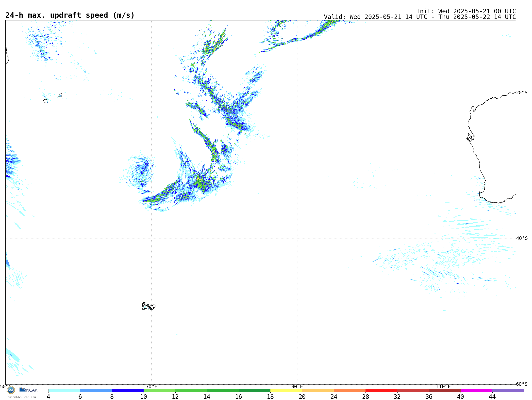Click the colorbar tick label 28
532x400 pixels.
(x=366, y=397)
